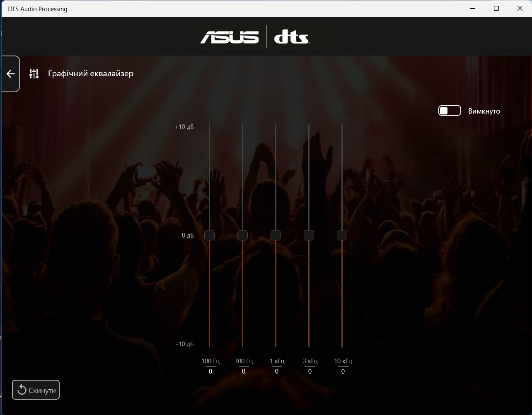Click the 1 кГц slider handle
This screenshot has height=415, width=532.
coord(276,235)
